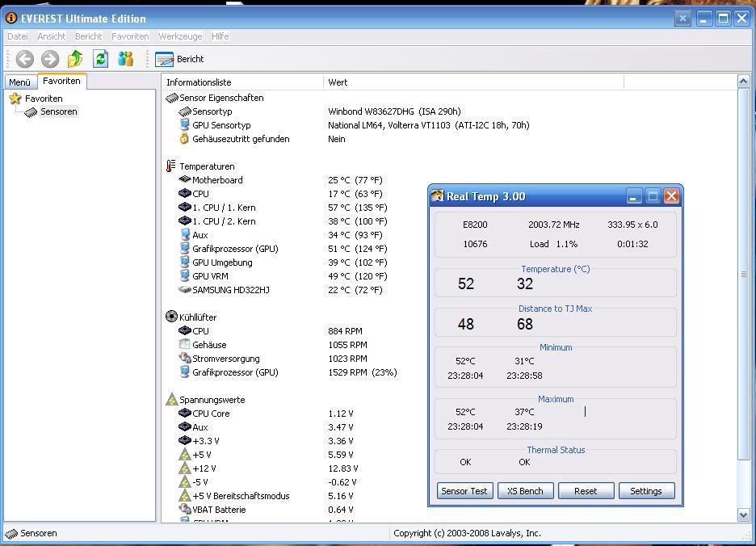
Task: Click the users icon in toolbar
Action: 125,59
